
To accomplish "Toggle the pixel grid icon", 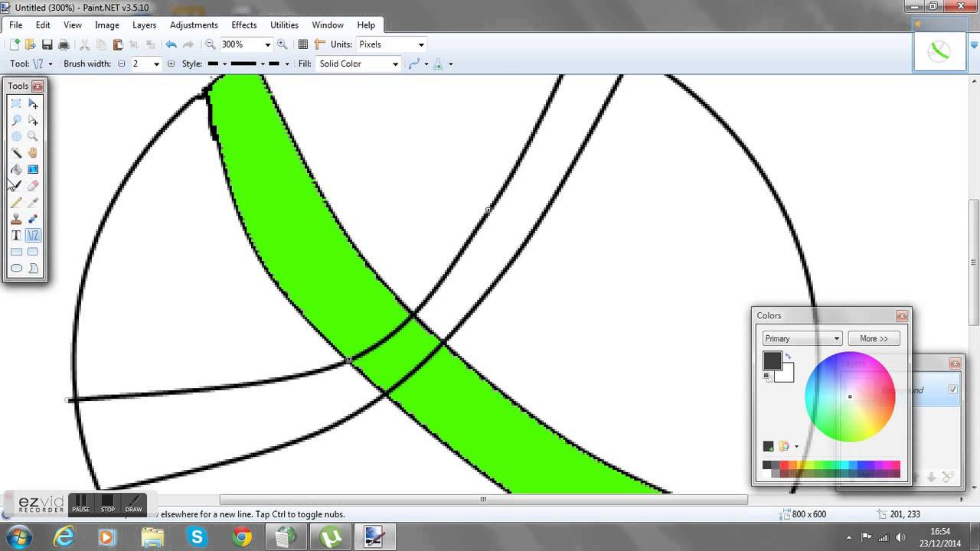I will click(x=303, y=44).
